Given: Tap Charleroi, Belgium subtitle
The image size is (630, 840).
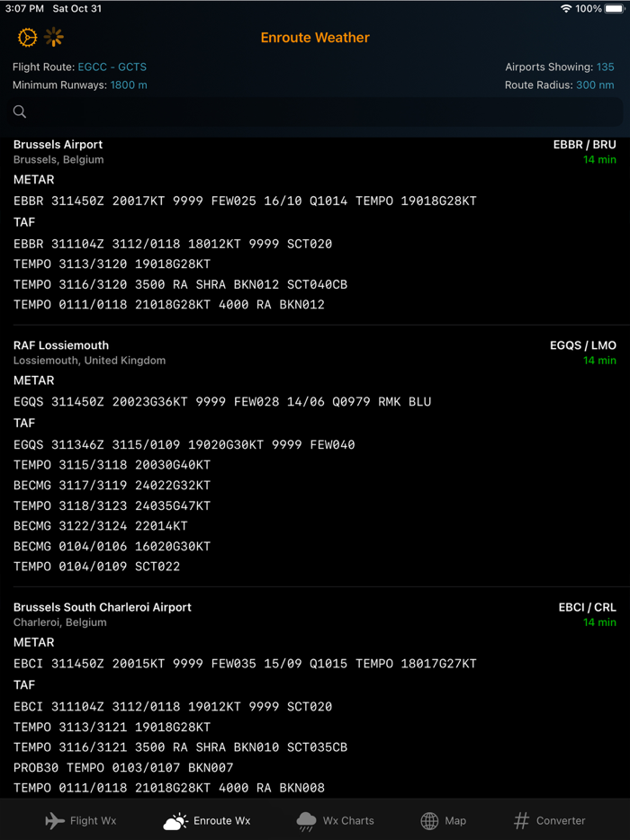Looking at the screenshot, I should pos(60,622).
